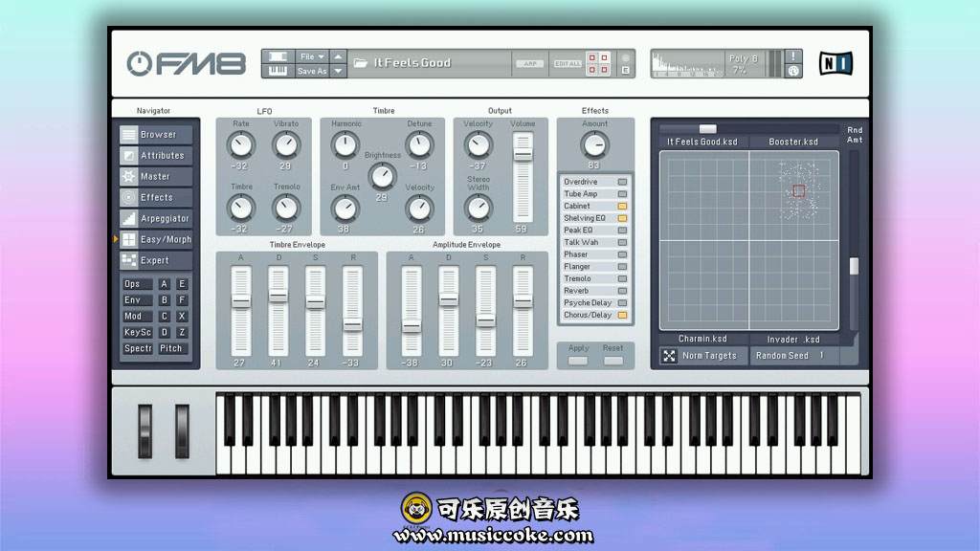
Task: Click the Browser navigator icon
Action: (x=129, y=134)
